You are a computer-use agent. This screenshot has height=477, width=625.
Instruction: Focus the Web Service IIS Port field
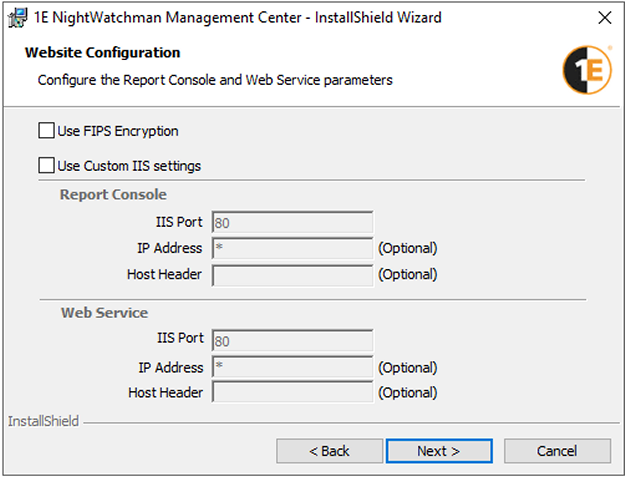pos(292,341)
